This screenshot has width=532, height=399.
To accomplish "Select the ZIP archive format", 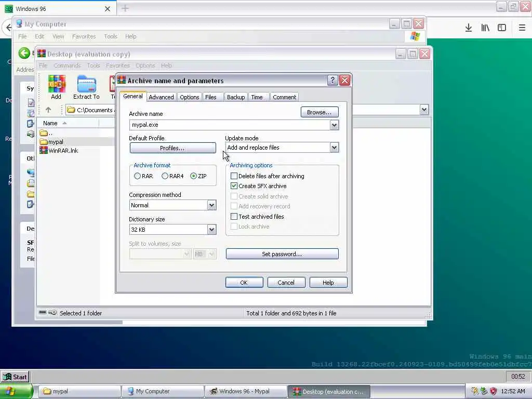I will (193, 176).
